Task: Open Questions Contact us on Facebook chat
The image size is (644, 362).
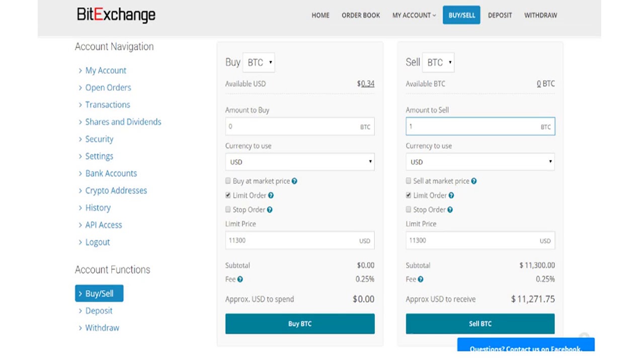Action: point(526,345)
